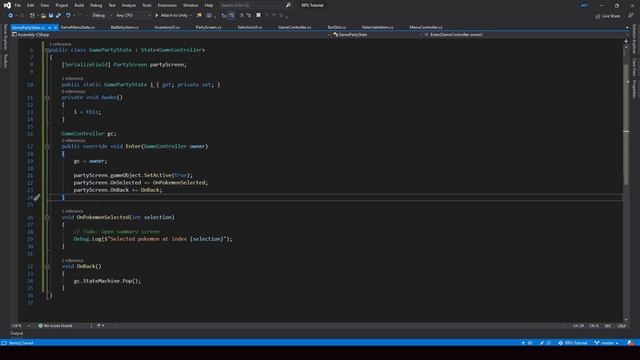This screenshot has width=640, height=360.
Task: Open the View menu
Action: [x=44, y=5]
